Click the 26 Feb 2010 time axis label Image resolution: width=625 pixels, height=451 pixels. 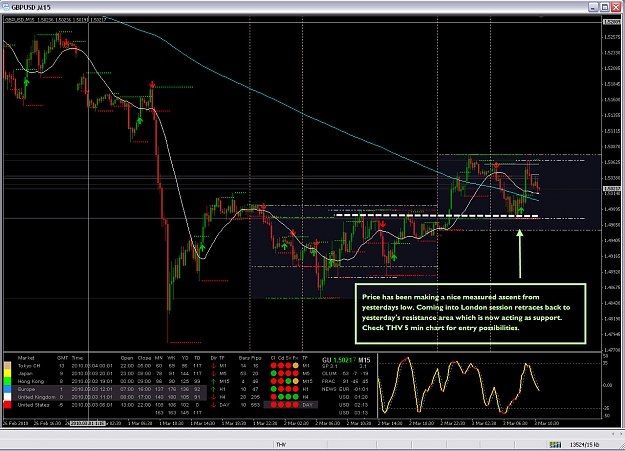16,423
